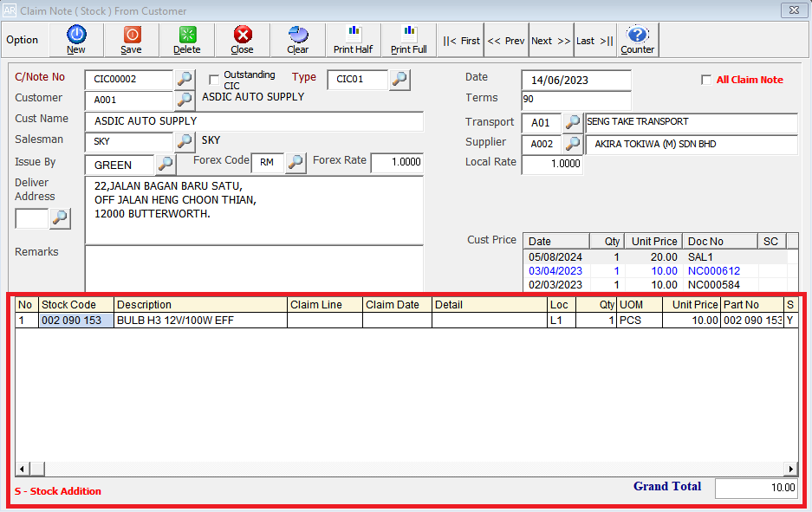Click the Print Full icon
Image resolution: width=812 pixels, height=512 pixels.
tap(408, 39)
